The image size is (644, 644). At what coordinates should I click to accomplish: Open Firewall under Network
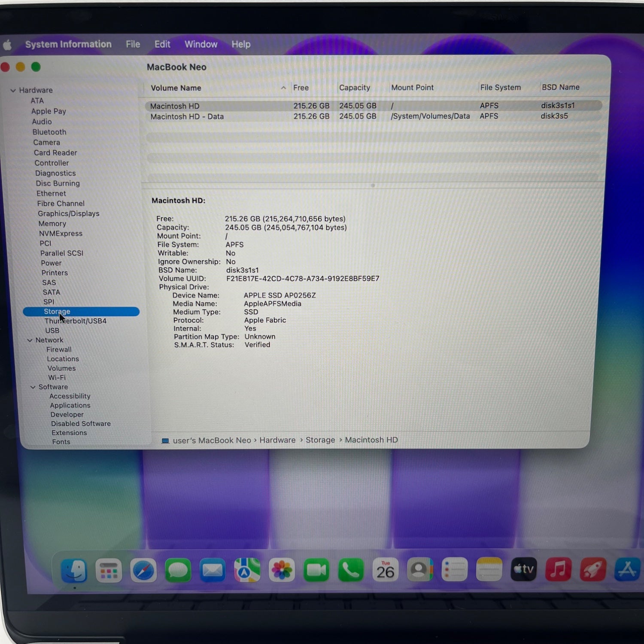59,350
